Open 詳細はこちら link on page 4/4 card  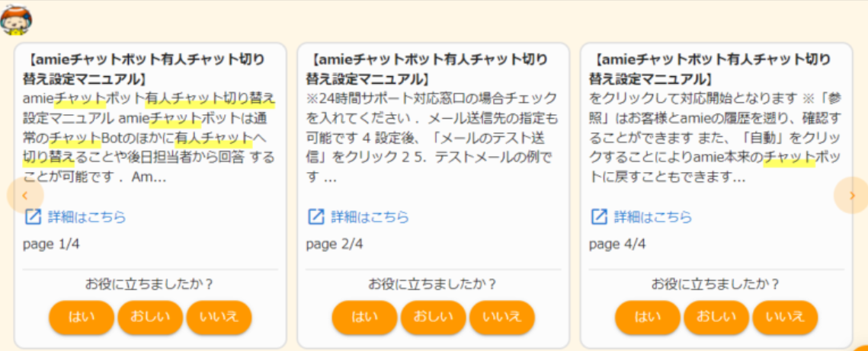(x=653, y=217)
